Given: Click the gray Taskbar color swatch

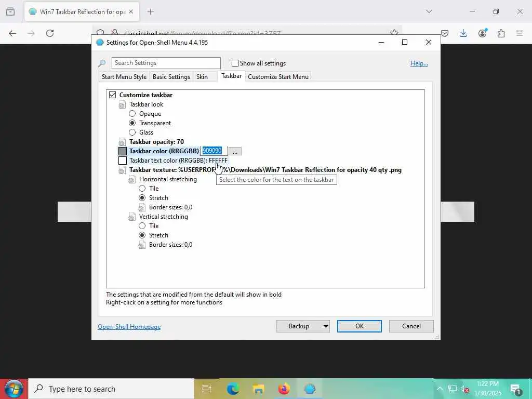Looking at the screenshot, I should click(123, 151).
